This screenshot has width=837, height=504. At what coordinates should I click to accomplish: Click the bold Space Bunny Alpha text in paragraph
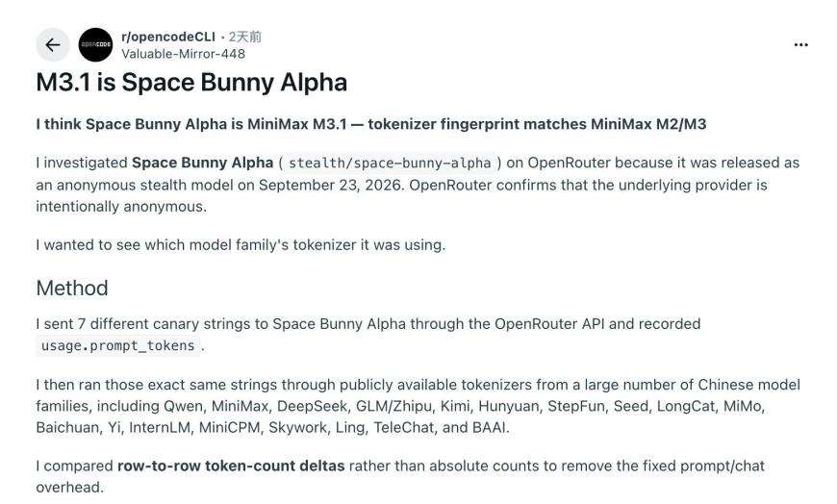tap(202, 163)
